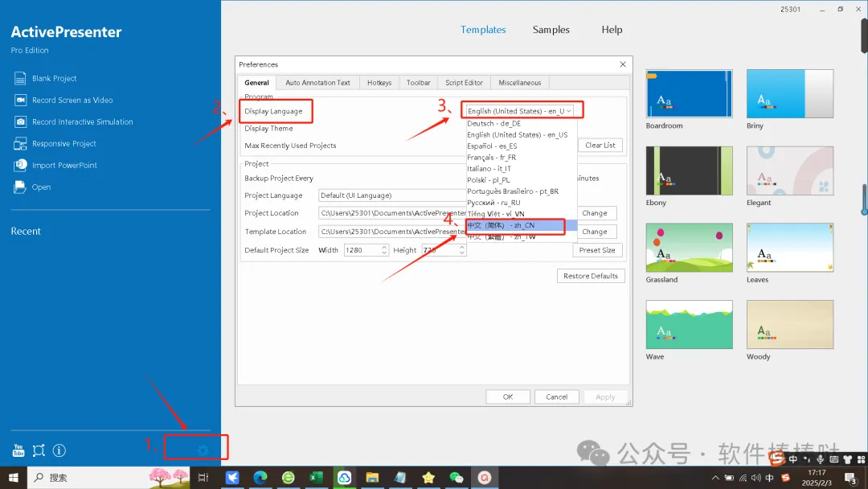Click the Preset Size button
Screen dimensions: 868x489
click(x=597, y=250)
